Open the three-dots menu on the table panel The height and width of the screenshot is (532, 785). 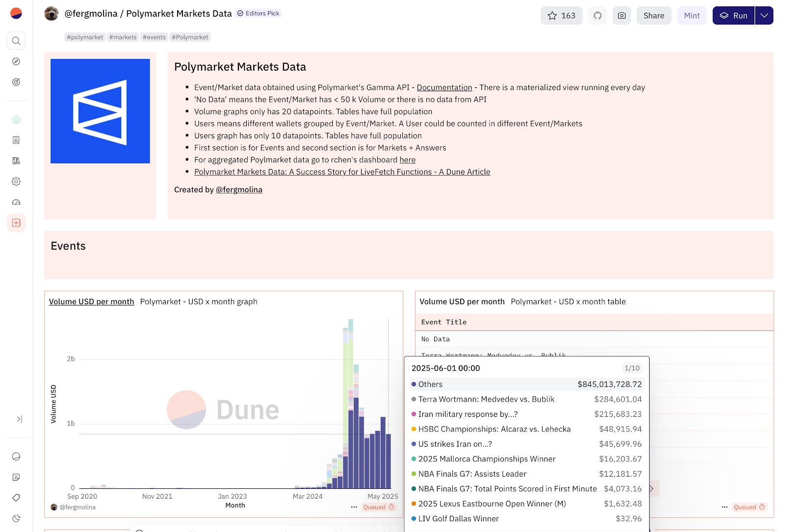[725, 507]
